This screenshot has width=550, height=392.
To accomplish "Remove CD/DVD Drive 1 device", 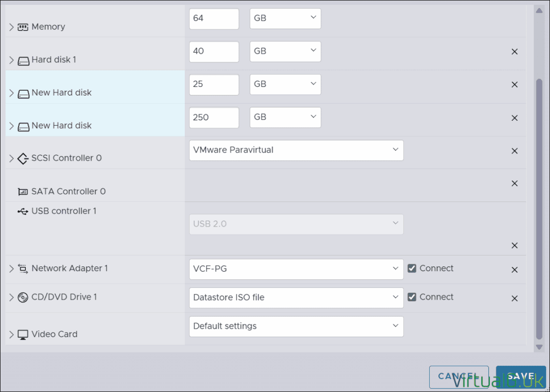I will point(514,299).
